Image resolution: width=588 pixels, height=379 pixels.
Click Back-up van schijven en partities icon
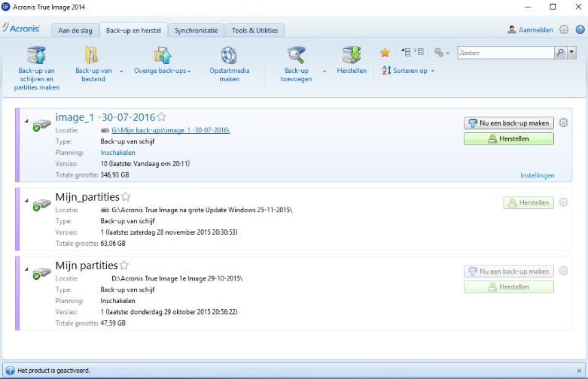(36, 55)
